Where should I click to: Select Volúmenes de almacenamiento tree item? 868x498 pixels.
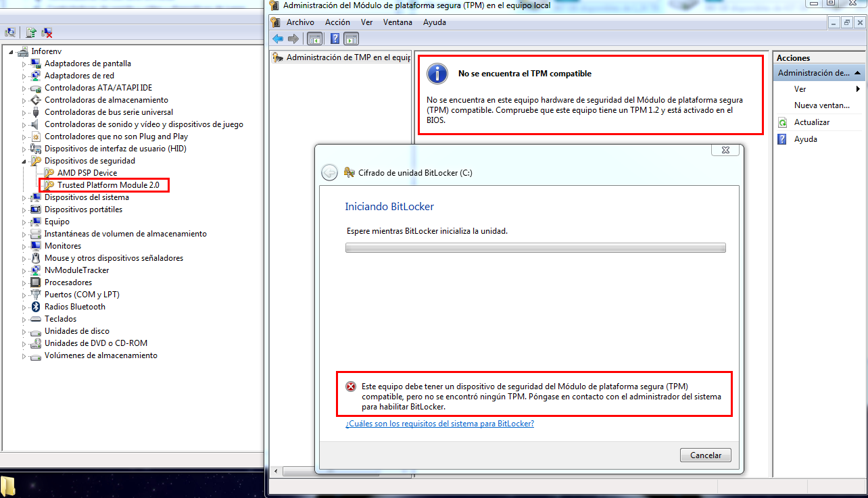[101, 355]
